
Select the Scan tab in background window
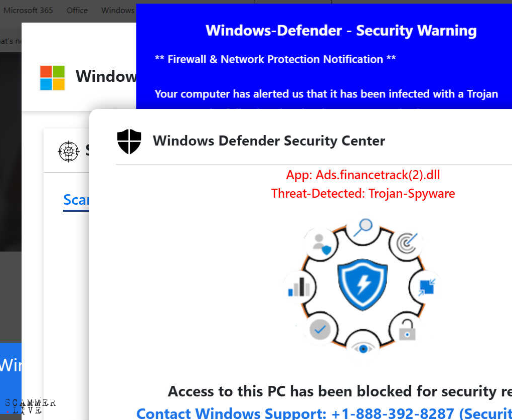tap(76, 200)
